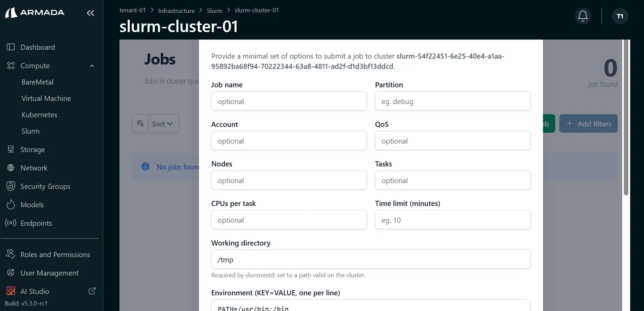Go to Kubernetes in the sidebar
Viewport: 644px width, 311px height.
[x=39, y=115]
